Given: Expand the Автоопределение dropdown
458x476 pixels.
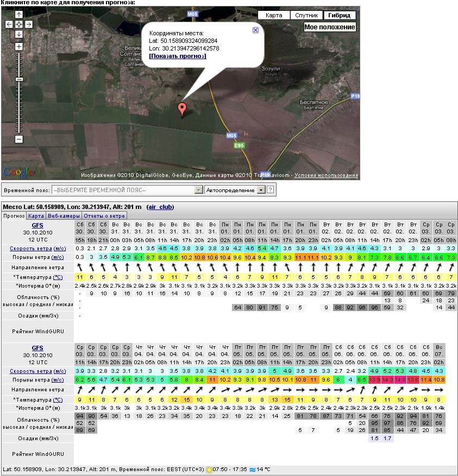Looking at the screenshot, I should tap(261, 191).
